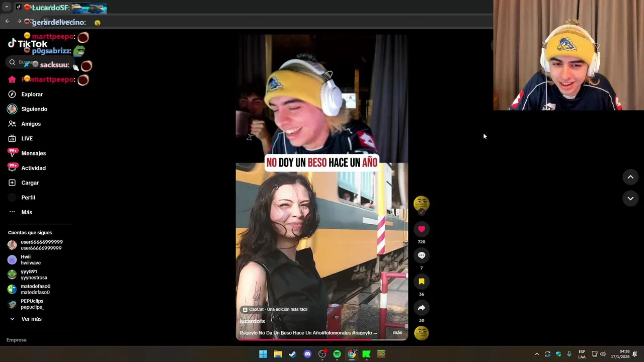Expand the Empresa footer section

(x=17, y=340)
